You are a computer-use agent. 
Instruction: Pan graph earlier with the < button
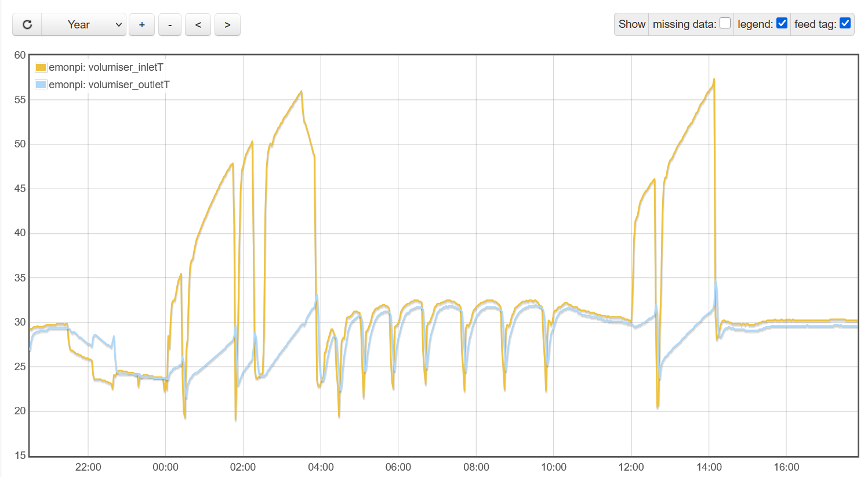click(x=198, y=25)
